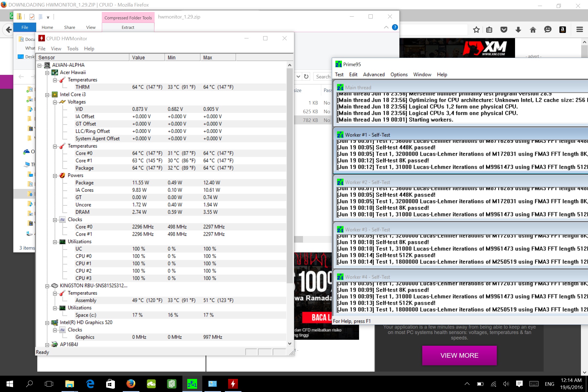Click Explorer help question mark icon

(395, 27)
